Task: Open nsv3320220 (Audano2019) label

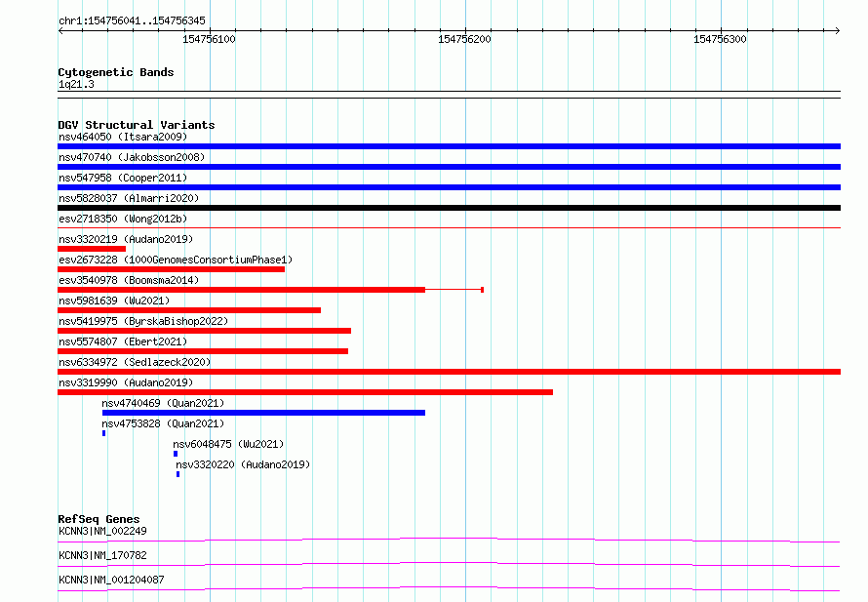Action: coord(243,464)
